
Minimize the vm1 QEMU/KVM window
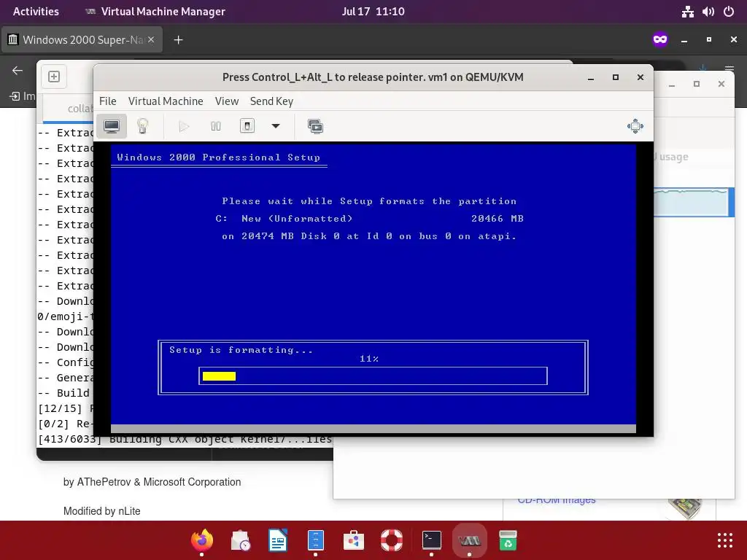[591, 77]
